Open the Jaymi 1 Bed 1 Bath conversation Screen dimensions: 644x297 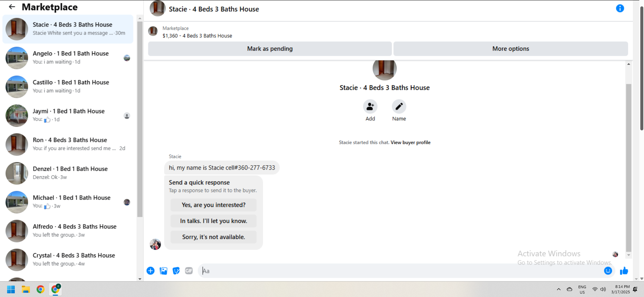click(68, 116)
